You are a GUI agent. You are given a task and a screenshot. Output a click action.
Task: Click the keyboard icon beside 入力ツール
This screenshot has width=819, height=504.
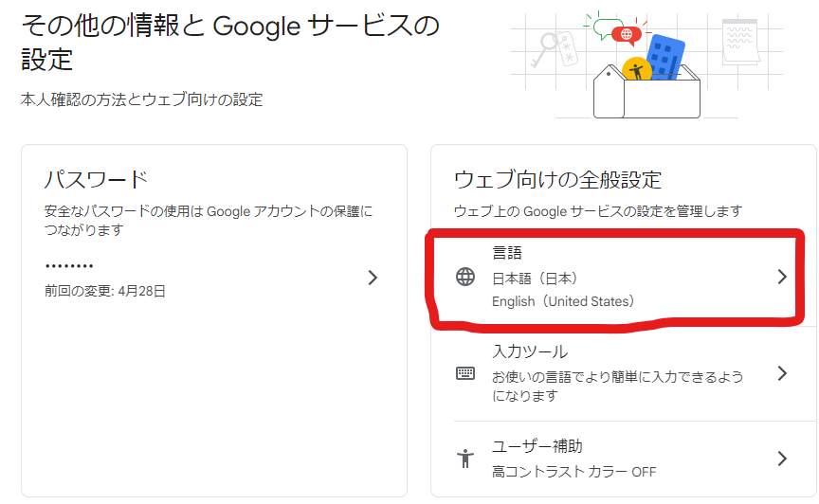tap(465, 373)
